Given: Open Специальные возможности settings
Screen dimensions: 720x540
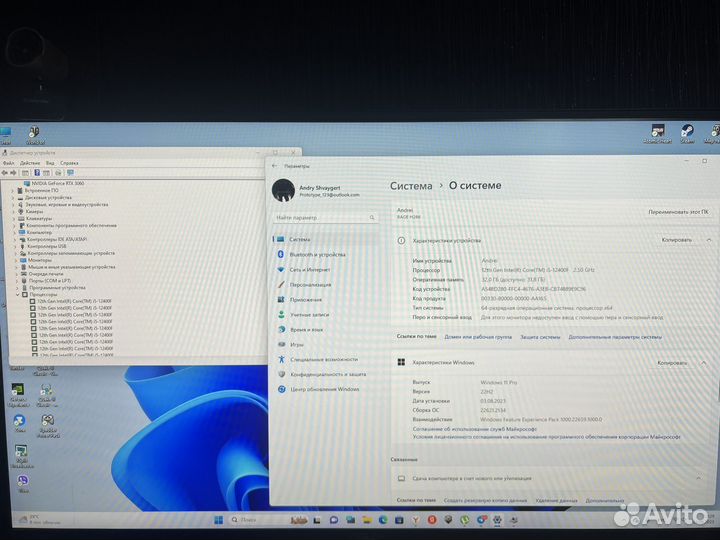Looking at the screenshot, I should point(325,360).
